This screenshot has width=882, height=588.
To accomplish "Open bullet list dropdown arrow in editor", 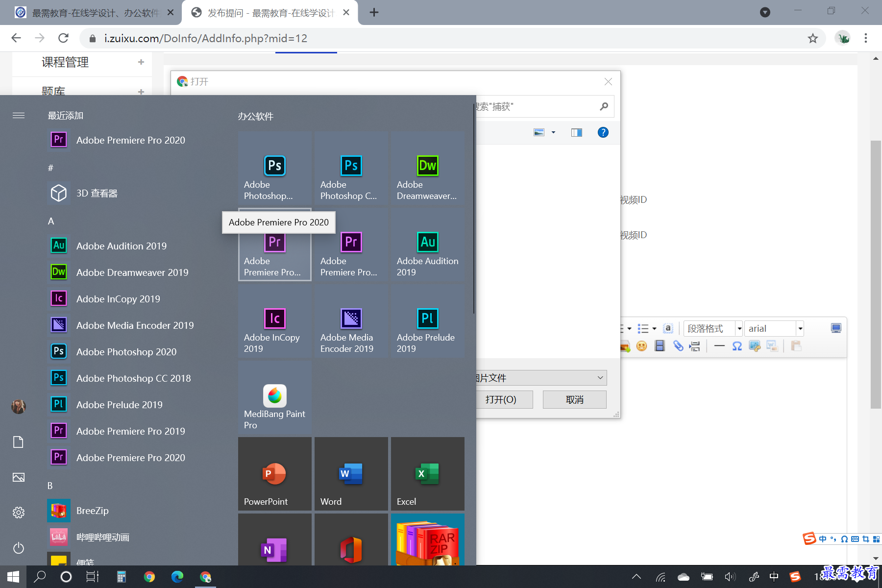I will click(654, 329).
